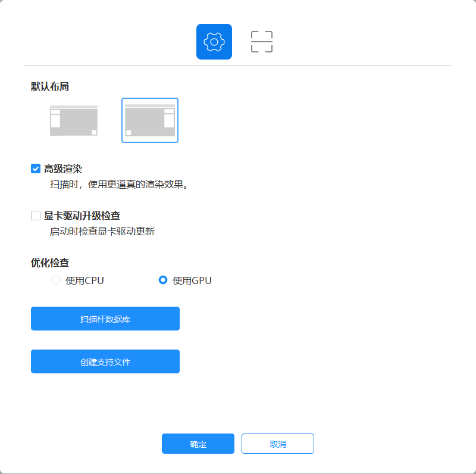Click the 创建支持文件 button
Image resolution: width=476 pixels, height=474 pixels.
pyautogui.click(x=105, y=361)
